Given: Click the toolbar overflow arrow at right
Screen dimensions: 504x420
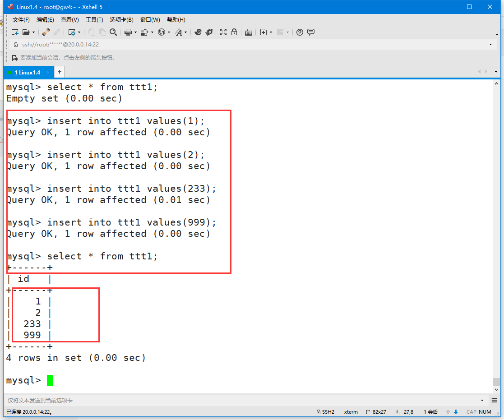Looking at the screenshot, I should (497, 34).
